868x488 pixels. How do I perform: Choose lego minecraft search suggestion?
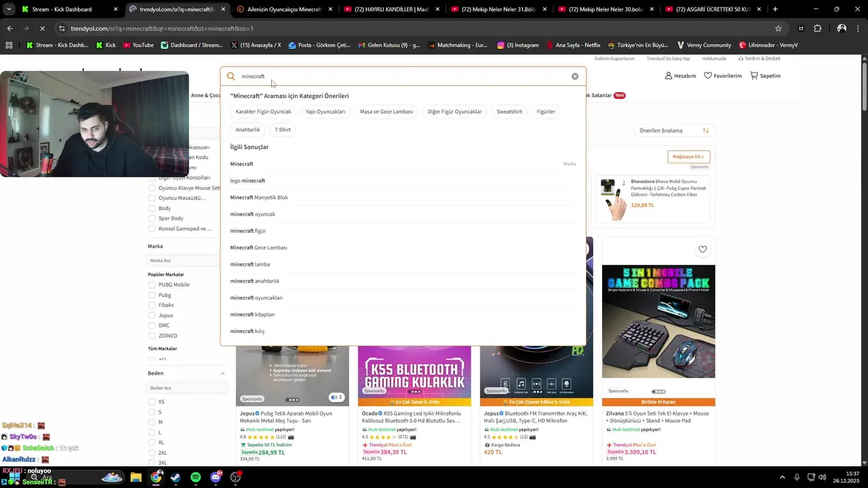pyautogui.click(x=403, y=181)
